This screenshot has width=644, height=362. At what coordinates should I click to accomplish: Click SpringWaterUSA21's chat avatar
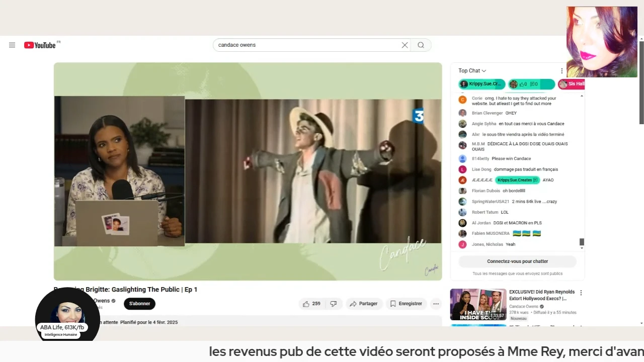coord(462,202)
